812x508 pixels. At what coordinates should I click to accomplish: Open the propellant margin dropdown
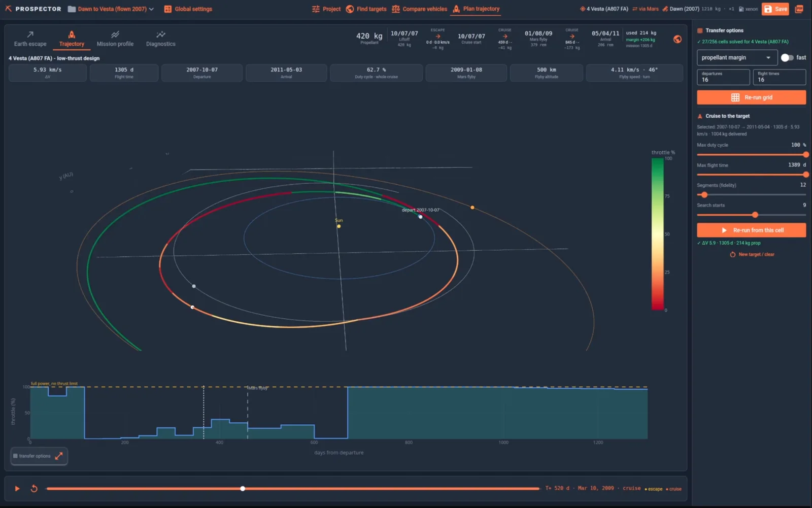pyautogui.click(x=737, y=57)
